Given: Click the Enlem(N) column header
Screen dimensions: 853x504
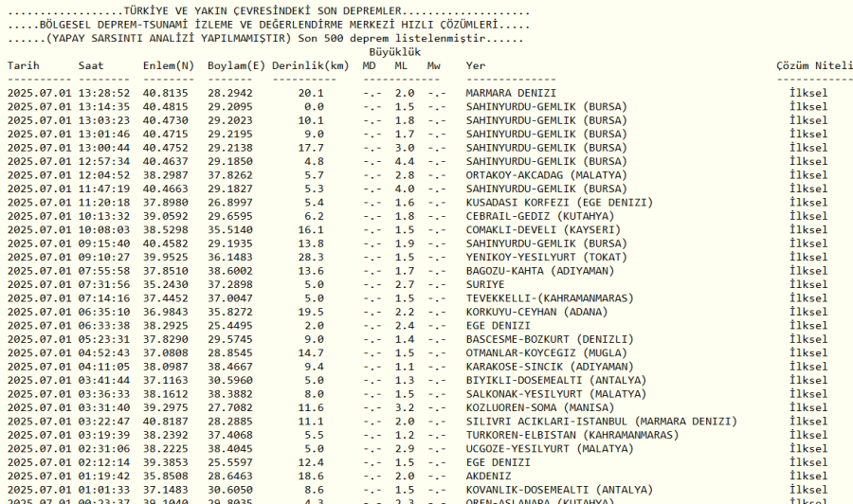Looking at the screenshot, I should (169, 65).
